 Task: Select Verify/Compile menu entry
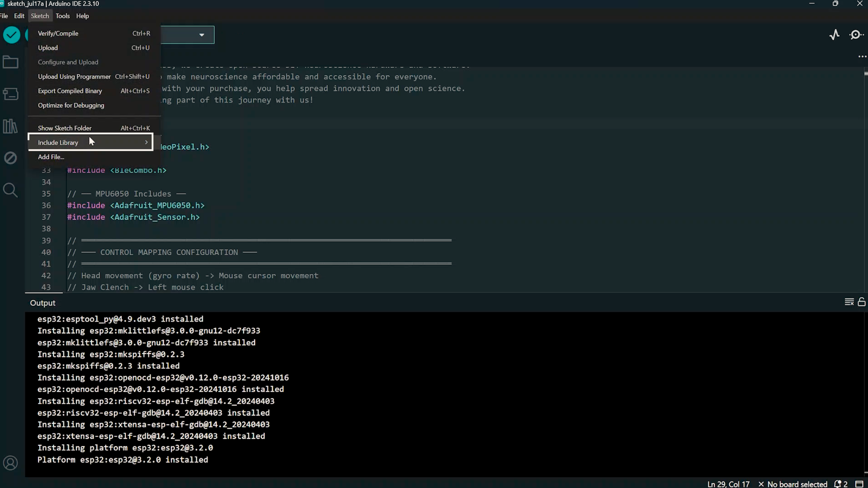pos(94,33)
